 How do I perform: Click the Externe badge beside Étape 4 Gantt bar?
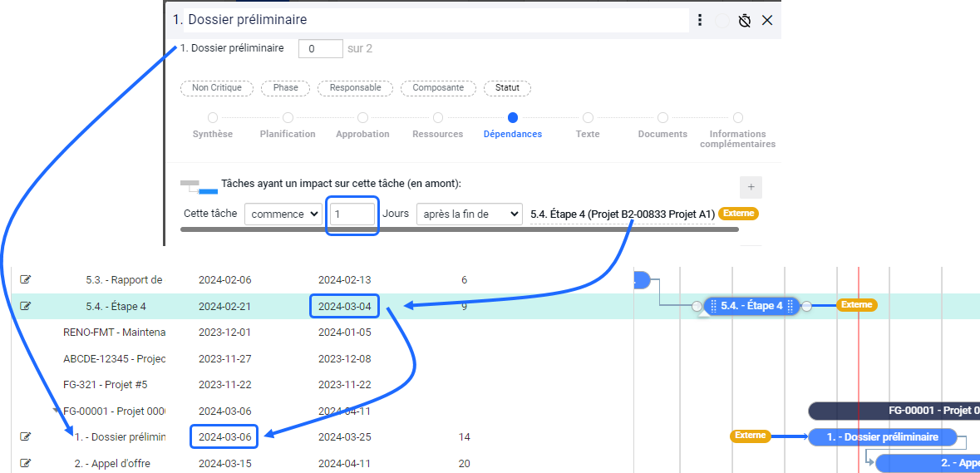(856, 305)
